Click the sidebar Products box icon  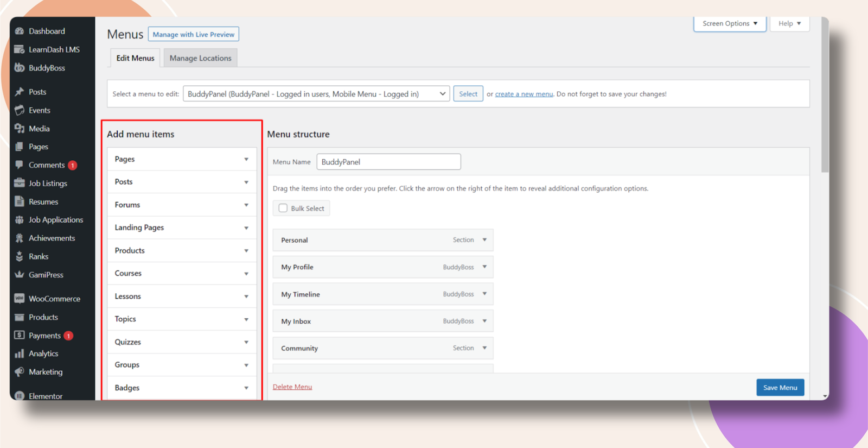click(x=20, y=317)
